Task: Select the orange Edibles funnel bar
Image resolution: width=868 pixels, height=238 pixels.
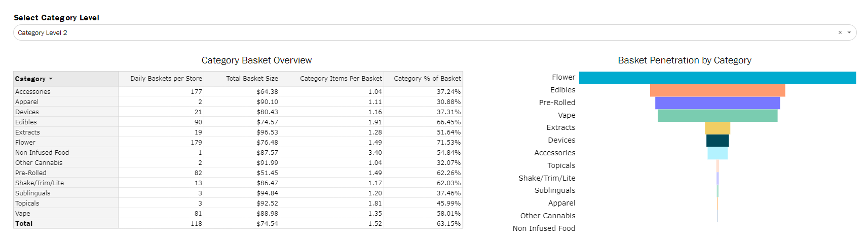Action: (x=717, y=90)
